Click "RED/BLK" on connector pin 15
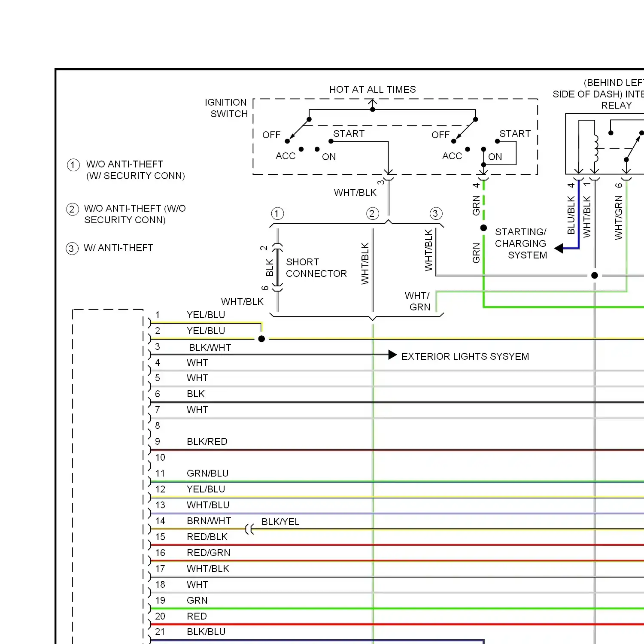The image size is (644, 644). [x=207, y=537]
